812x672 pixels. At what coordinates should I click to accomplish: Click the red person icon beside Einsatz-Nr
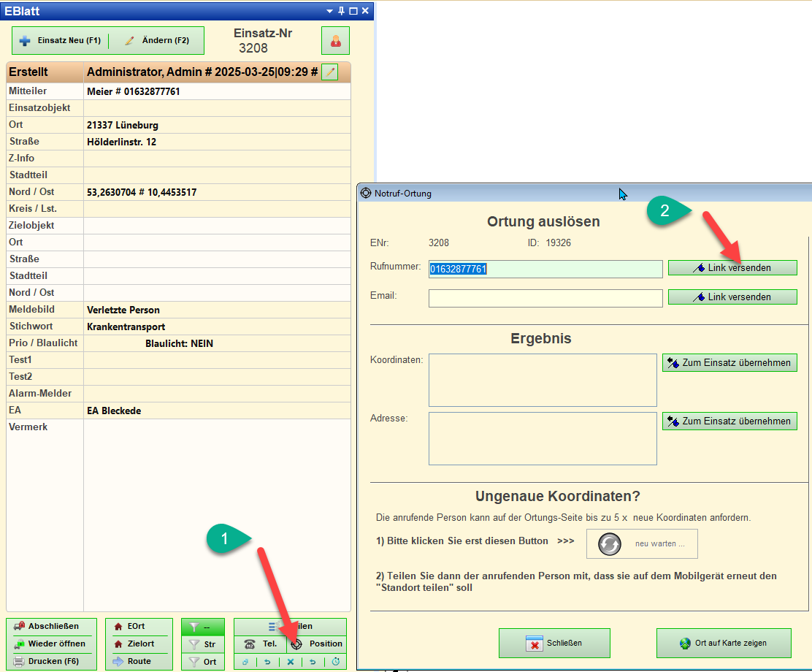click(335, 41)
